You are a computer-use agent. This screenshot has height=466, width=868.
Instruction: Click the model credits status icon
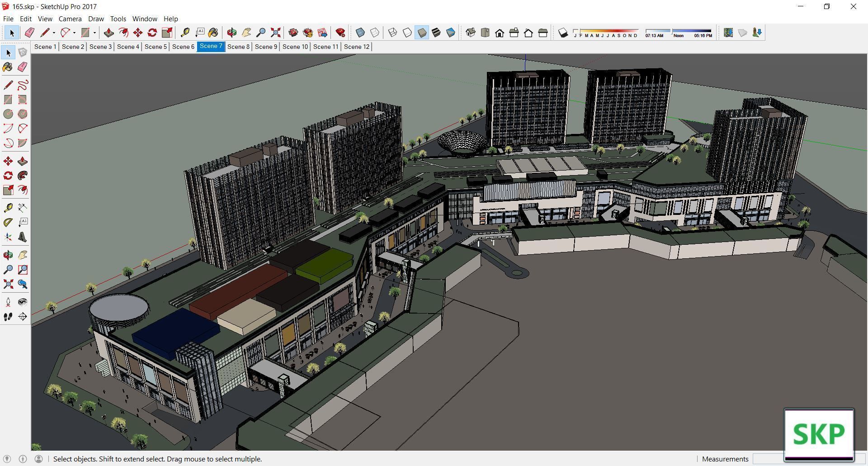click(x=23, y=459)
